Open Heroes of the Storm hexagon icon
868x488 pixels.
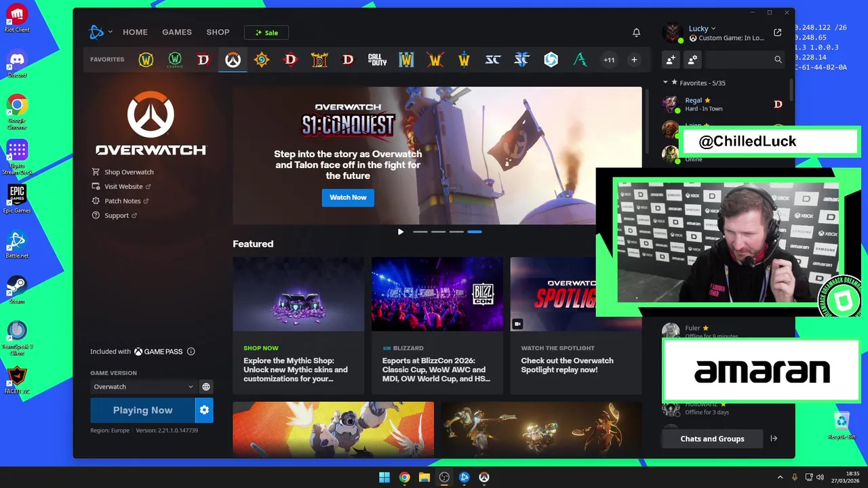(551, 60)
